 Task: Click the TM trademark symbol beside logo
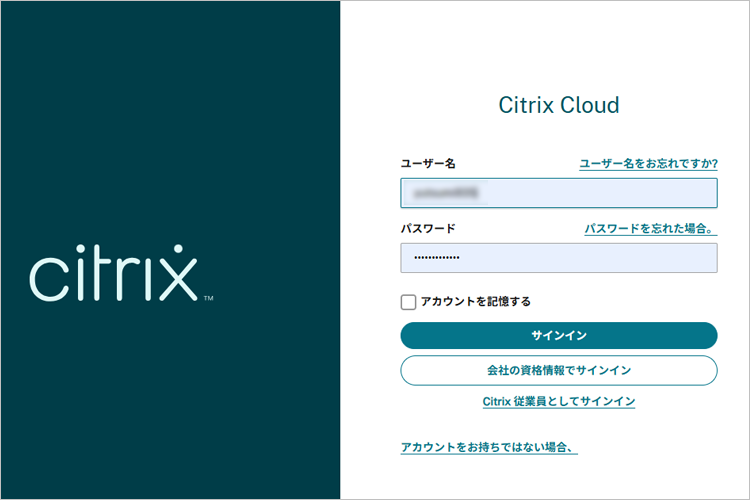point(208,297)
